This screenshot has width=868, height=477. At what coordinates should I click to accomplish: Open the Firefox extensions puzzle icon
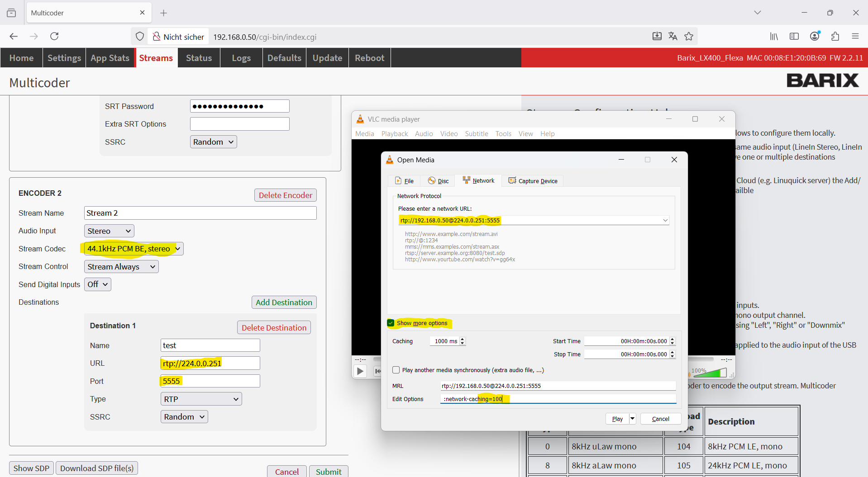[x=835, y=36]
